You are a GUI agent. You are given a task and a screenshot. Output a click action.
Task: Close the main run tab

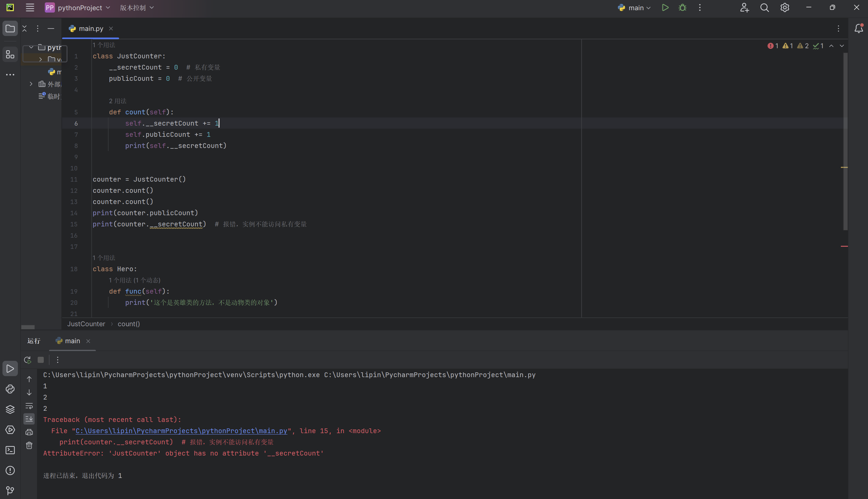[x=88, y=341]
